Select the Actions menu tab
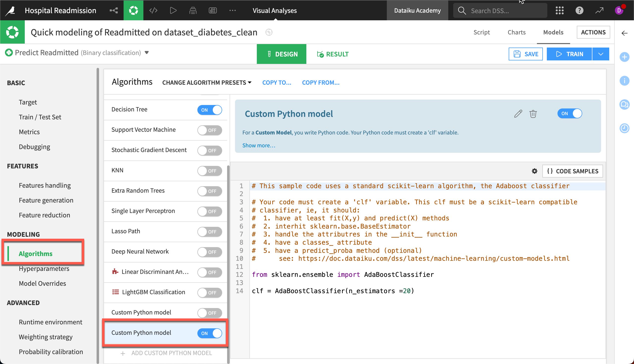 click(x=593, y=32)
